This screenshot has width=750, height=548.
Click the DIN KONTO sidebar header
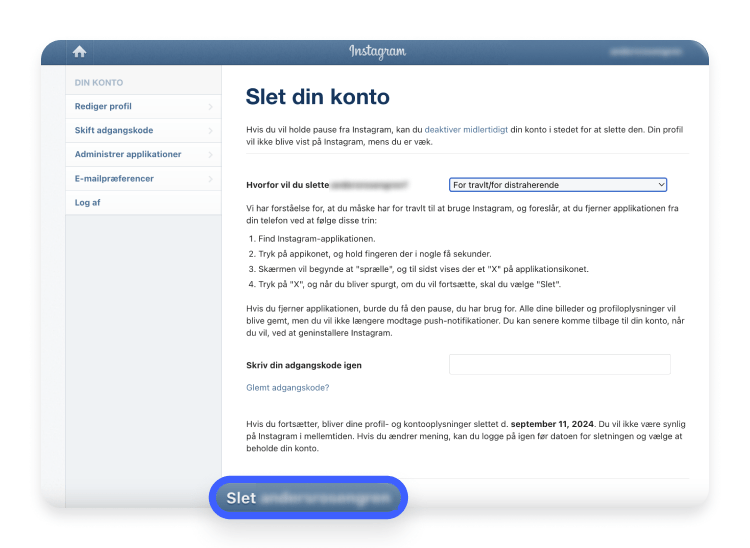(99, 82)
